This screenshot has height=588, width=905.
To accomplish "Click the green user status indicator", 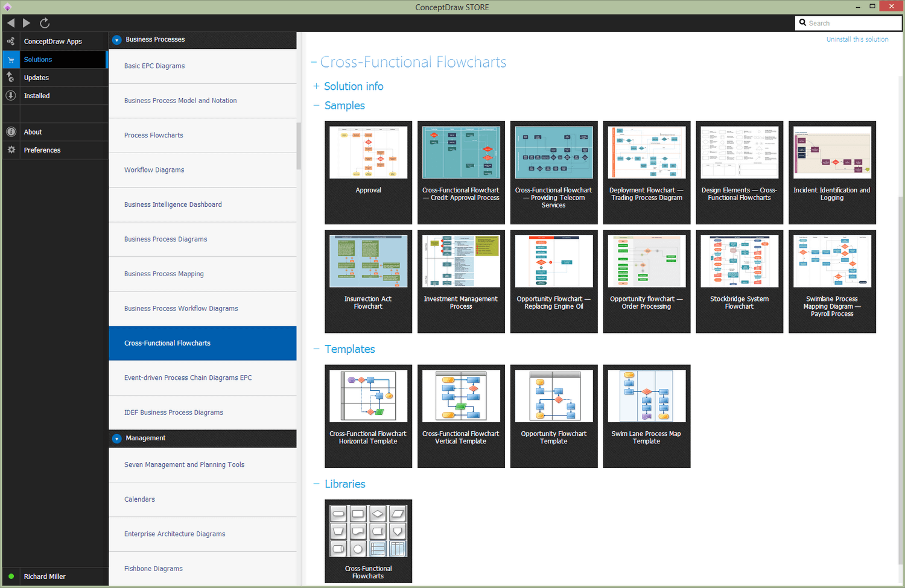I will pyautogui.click(x=11, y=577).
